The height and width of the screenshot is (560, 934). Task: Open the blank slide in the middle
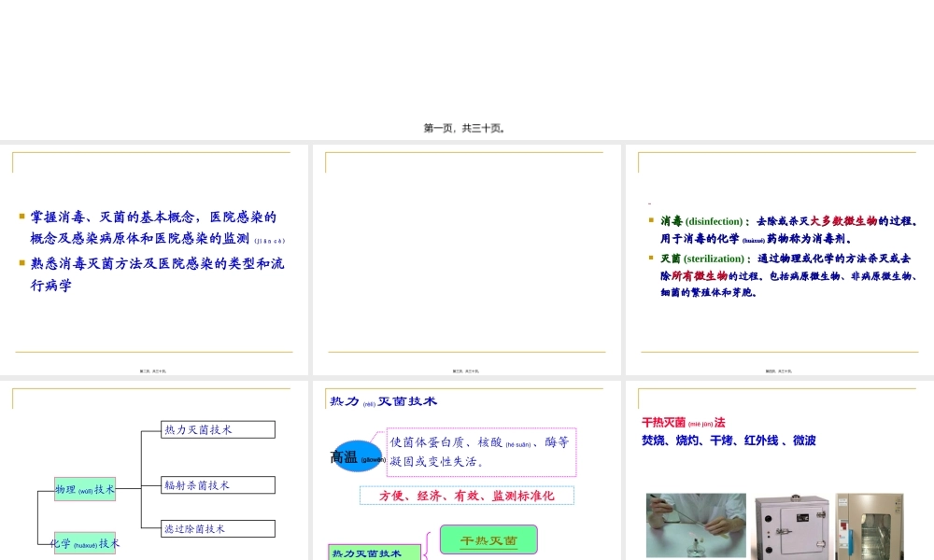pyautogui.click(x=466, y=259)
